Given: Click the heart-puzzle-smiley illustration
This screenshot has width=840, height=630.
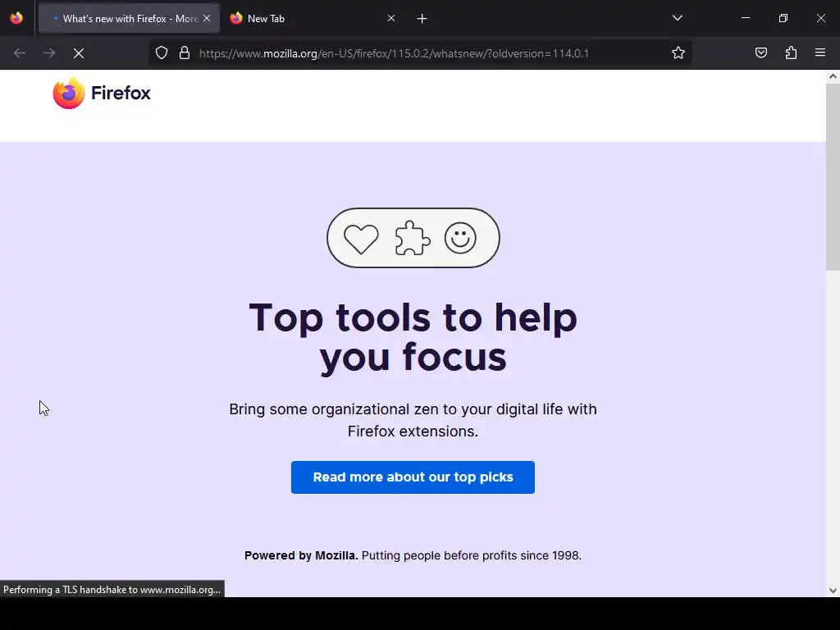Looking at the screenshot, I should [413, 238].
